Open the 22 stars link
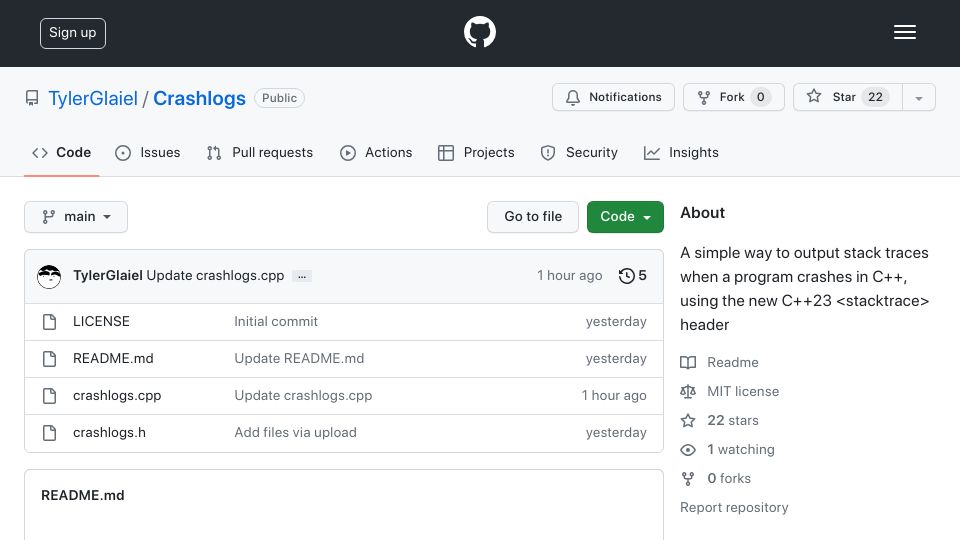This screenshot has height=540, width=960. point(733,421)
